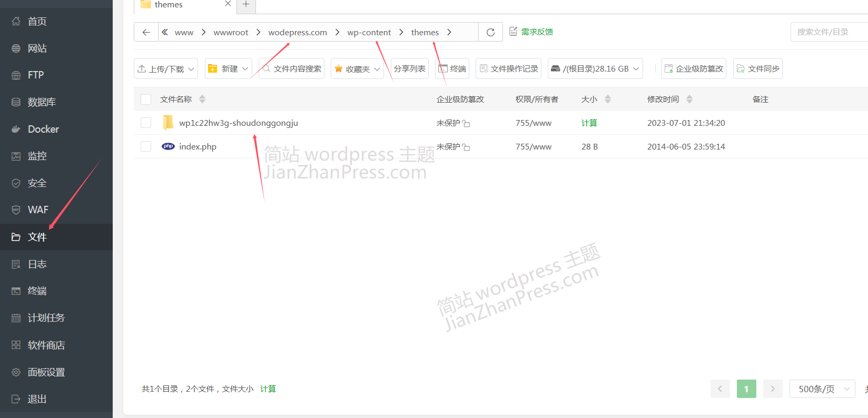Open the 终端 terminal toolbar button
Viewport: 868px width, 418px height.
452,69
